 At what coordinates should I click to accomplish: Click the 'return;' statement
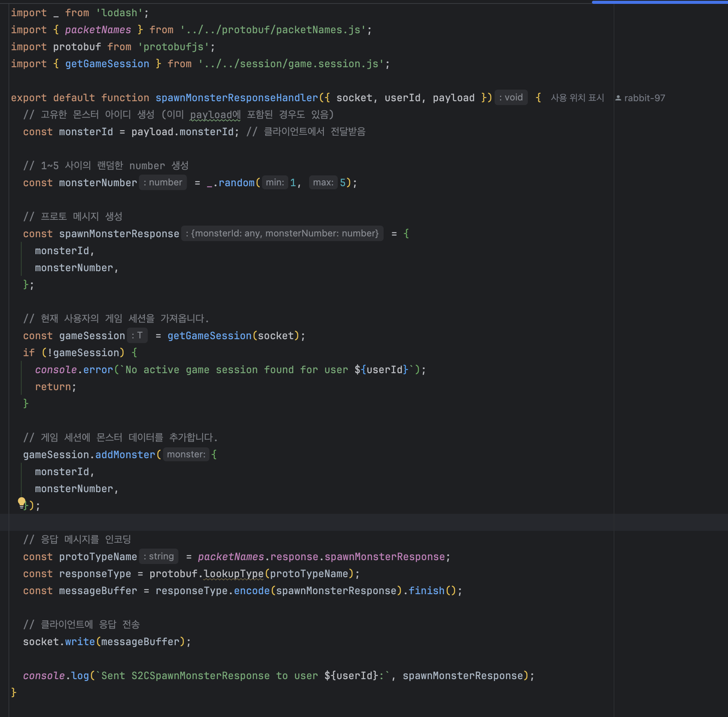point(56,387)
